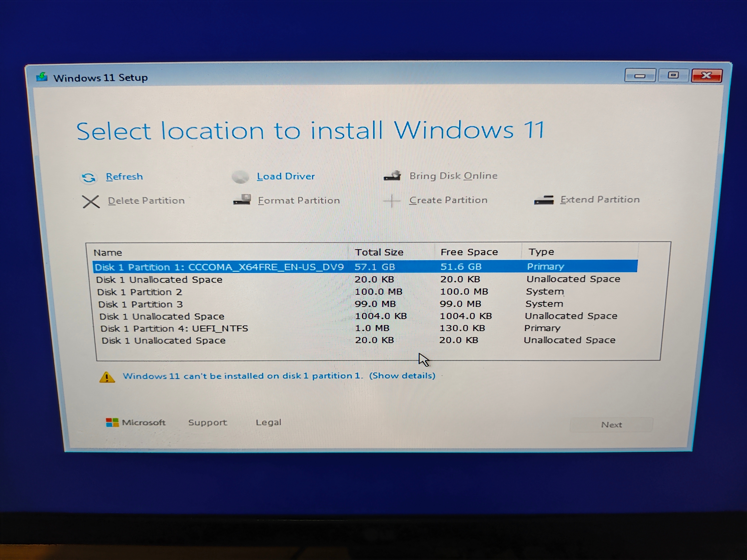Viewport: 747px width, 560px height.
Task: Click the Total Size column header
Action: [379, 252]
